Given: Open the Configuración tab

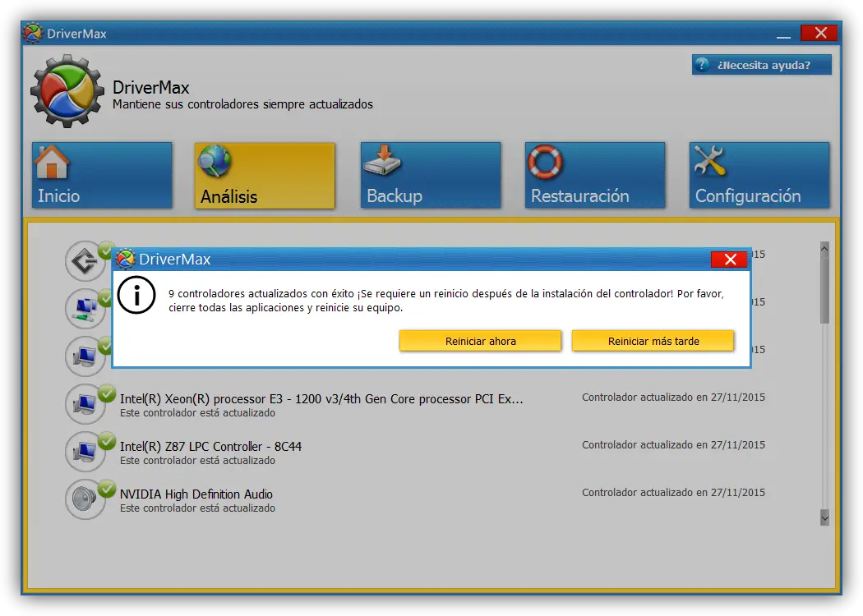Looking at the screenshot, I should (x=759, y=175).
